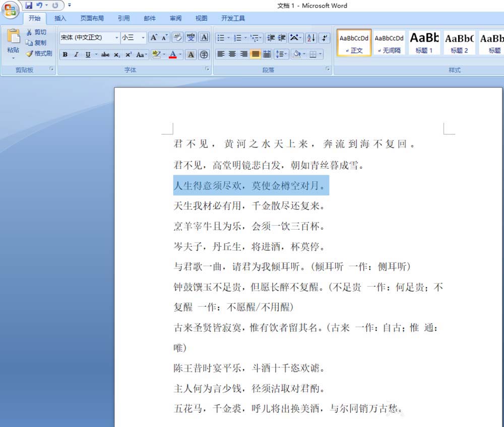
Task: Align text right
Action: coord(244,54)
